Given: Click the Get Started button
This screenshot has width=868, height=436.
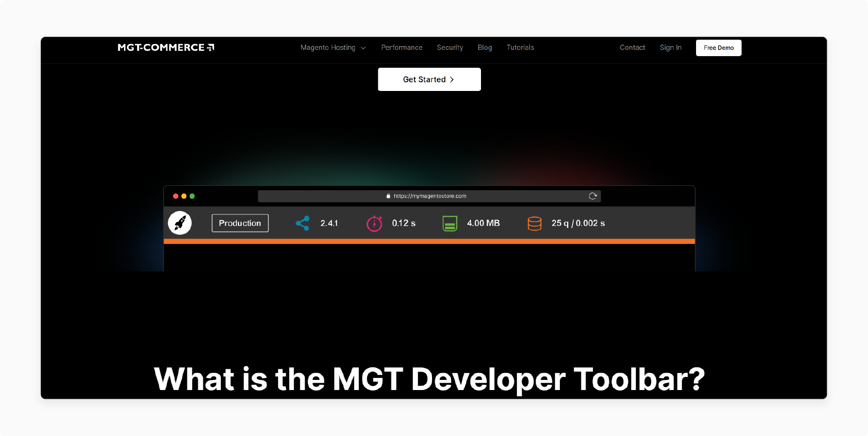Looking at the screenshot, I should (429, 79).
